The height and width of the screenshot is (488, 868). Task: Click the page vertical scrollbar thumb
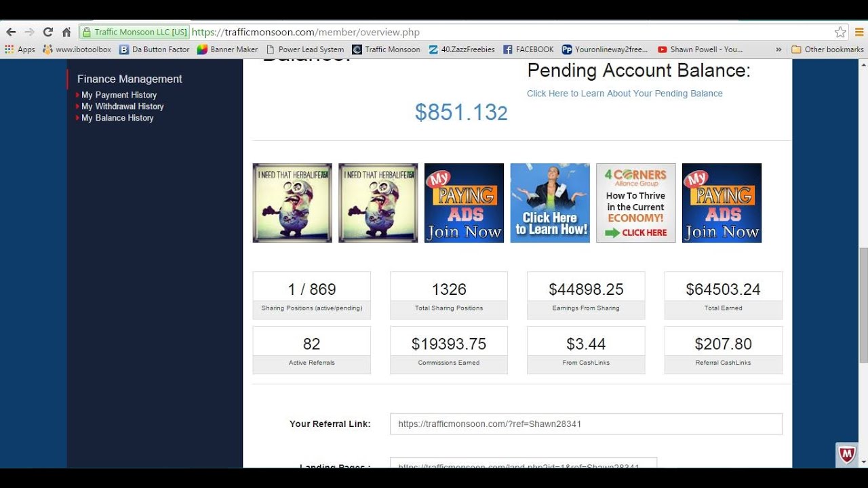point(863,305)
